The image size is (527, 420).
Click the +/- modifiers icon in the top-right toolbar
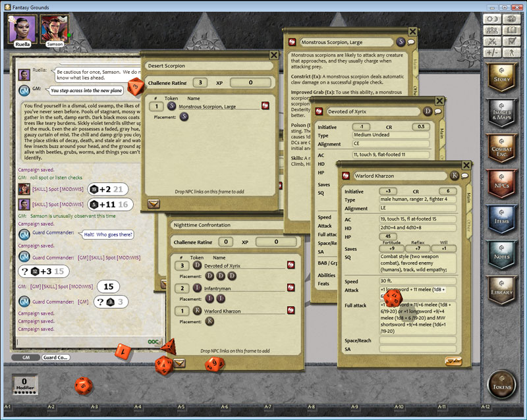point(493,53)
